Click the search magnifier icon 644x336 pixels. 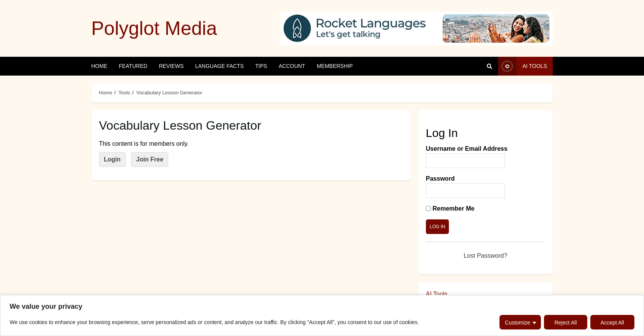(489, 66)
